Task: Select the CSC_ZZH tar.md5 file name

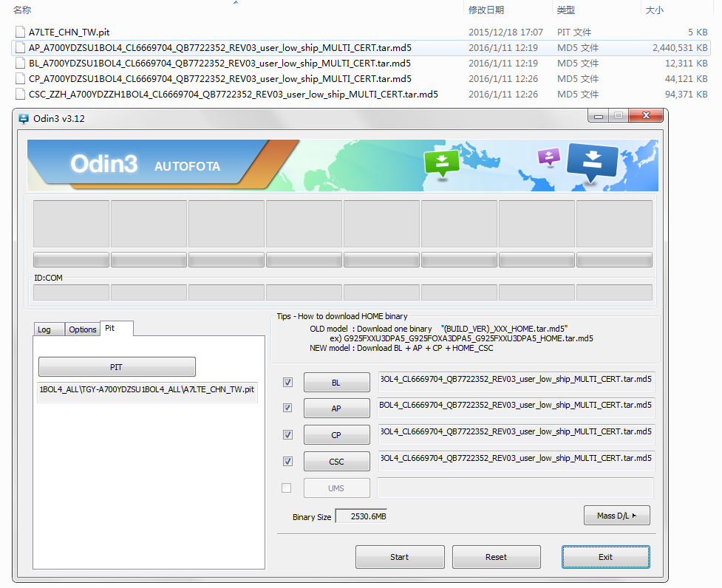Action: (x=234, y=95)
